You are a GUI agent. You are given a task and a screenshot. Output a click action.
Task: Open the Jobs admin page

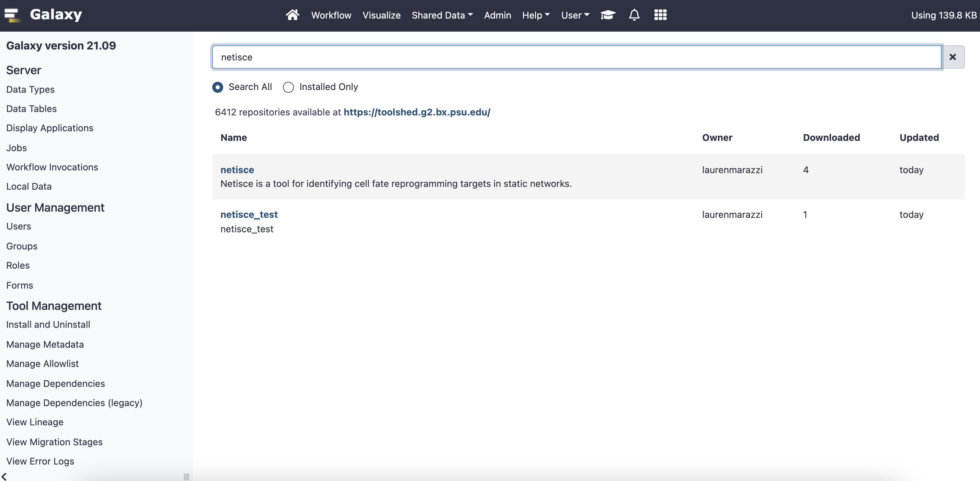tap(16, 148)
